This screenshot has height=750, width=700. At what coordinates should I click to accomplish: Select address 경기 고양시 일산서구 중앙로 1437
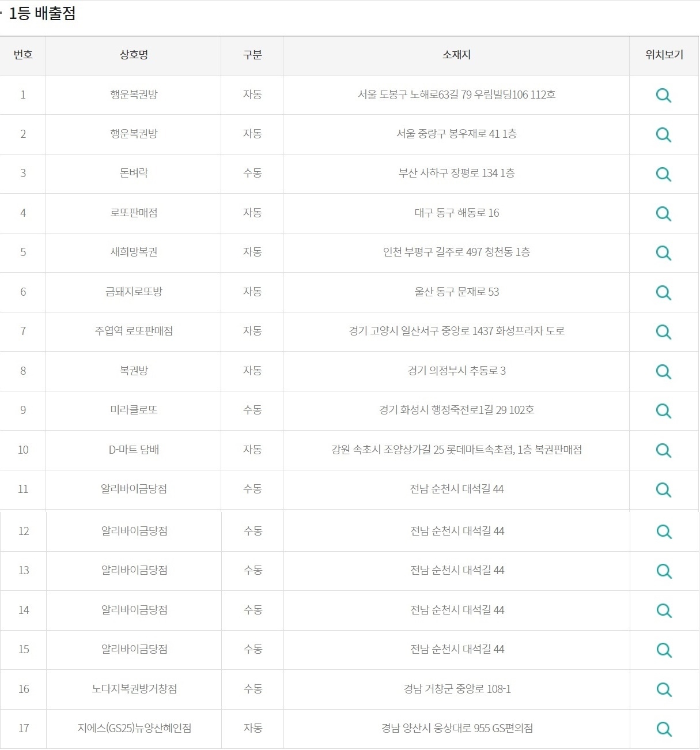point(421,331)
